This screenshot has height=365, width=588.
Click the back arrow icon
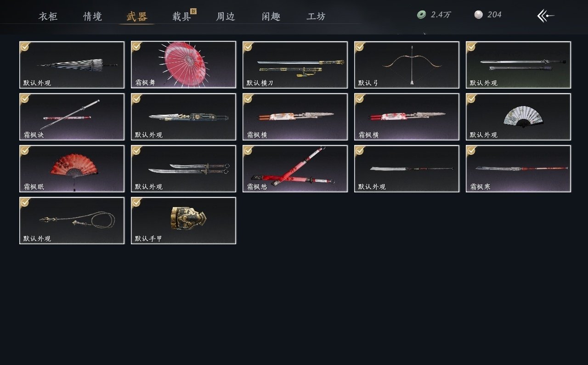pyautogui.click(x=546, y=16)
